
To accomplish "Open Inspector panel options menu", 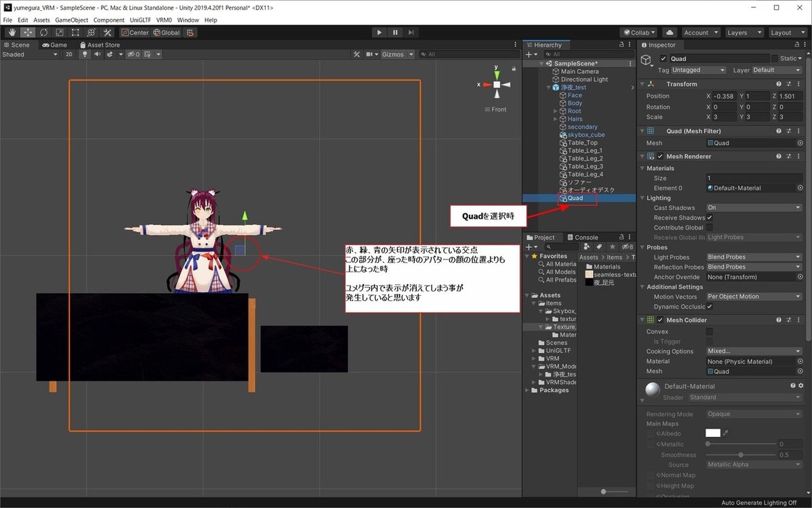I will click(x=804, y=45).
